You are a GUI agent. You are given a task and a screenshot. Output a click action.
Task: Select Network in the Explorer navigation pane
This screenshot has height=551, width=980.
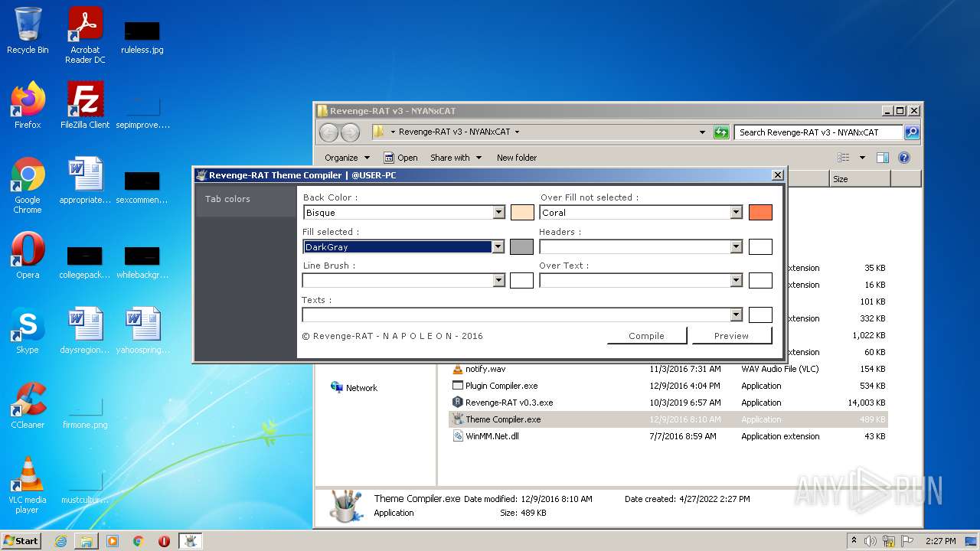coord(354,388)
